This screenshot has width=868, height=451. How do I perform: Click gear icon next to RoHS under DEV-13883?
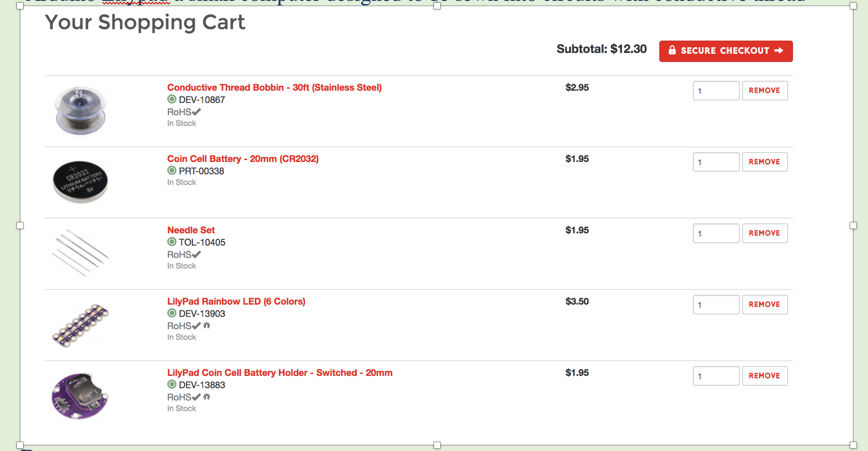pyautogui.click(x=207, y=396)
